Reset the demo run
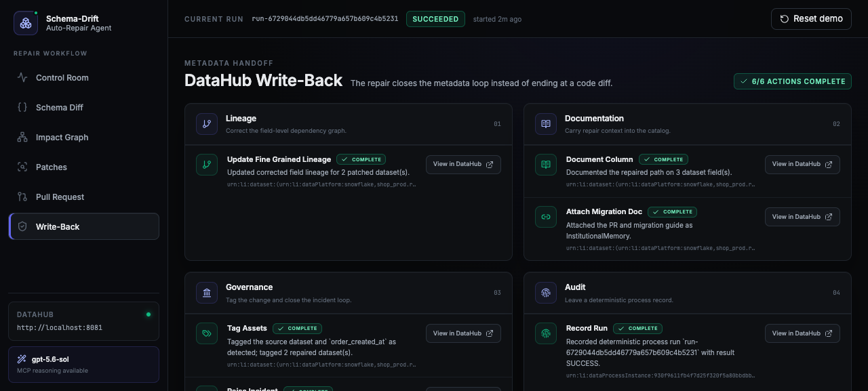This screenshot has width=868, height=391. [811, 19]
